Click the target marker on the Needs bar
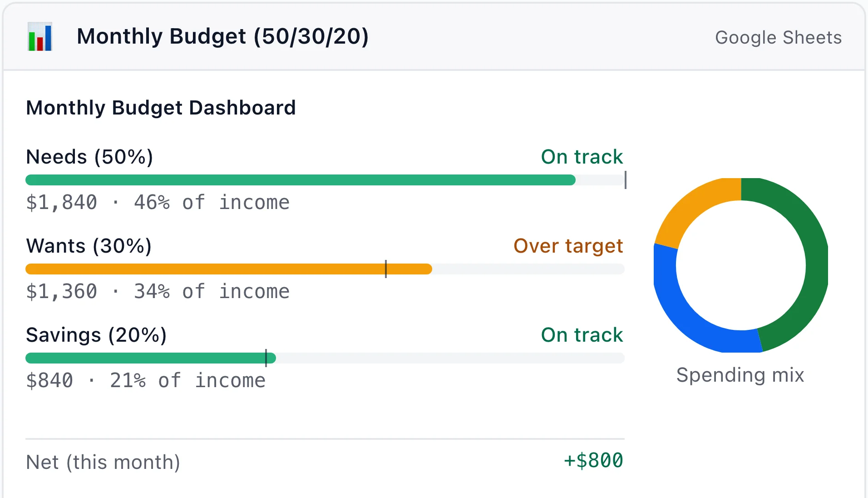 point(626,180)
